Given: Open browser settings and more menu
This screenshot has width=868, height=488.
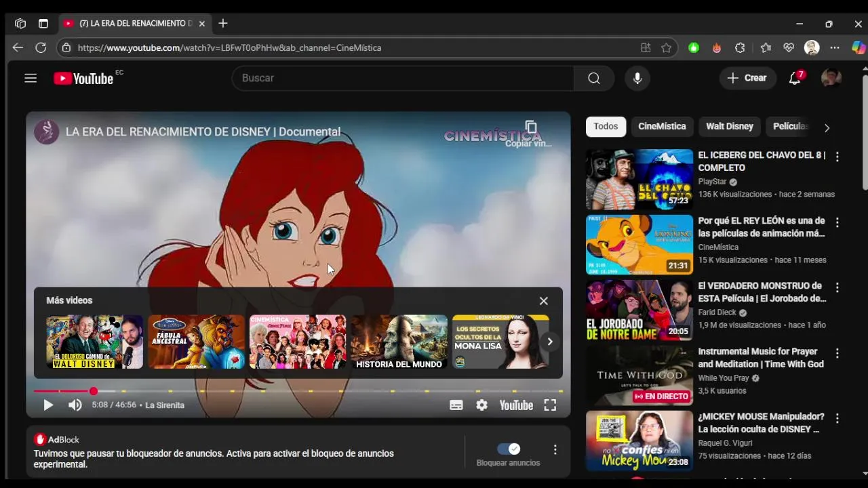Looking at the screenshot, I should [x=835, y=47].
